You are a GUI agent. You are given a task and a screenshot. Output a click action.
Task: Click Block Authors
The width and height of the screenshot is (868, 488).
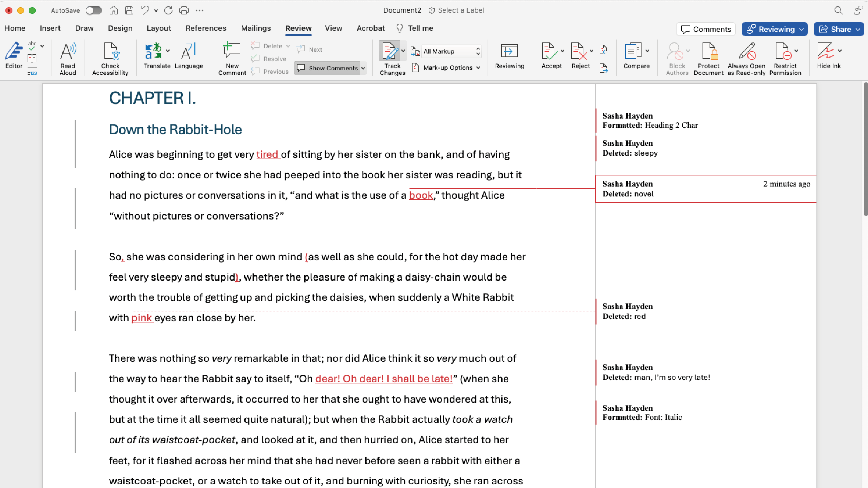coord(677,58)
